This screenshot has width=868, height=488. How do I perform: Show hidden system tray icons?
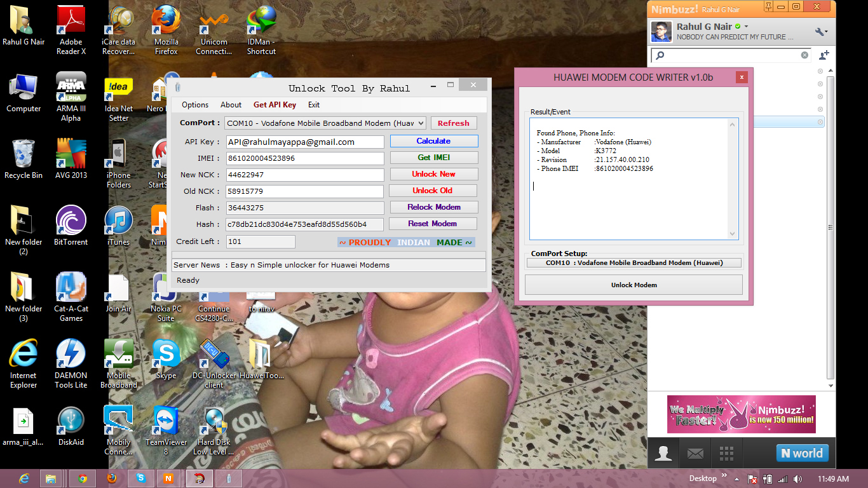click(738, 479)
